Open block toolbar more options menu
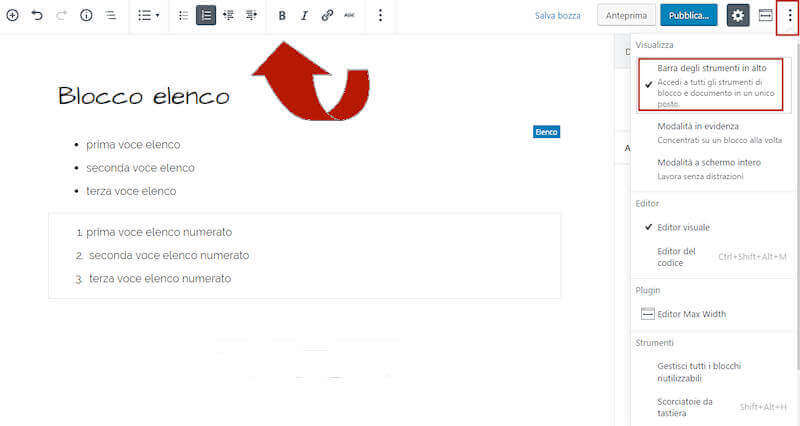 pyautogui.click(x=380, y=16)
